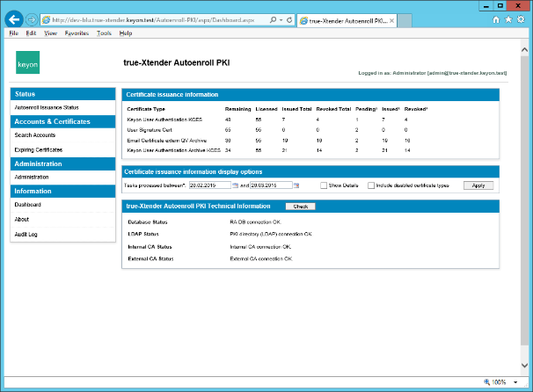Open the Edit menu
This screenshot has width=533, height=392.
click(31, 33)
